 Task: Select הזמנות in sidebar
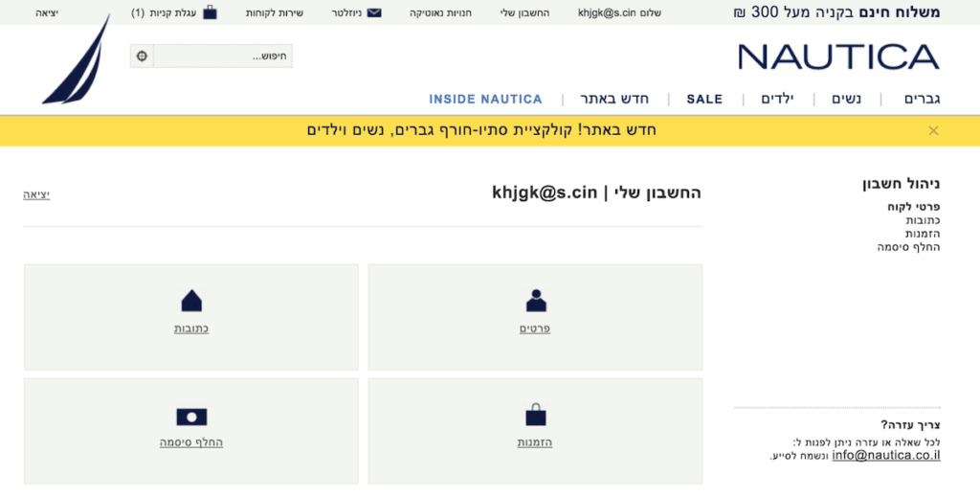(x=923, y=234)
